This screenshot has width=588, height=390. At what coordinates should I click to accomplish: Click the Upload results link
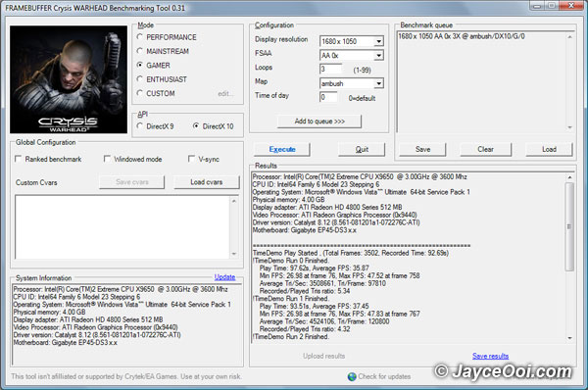tap(324, 356)
